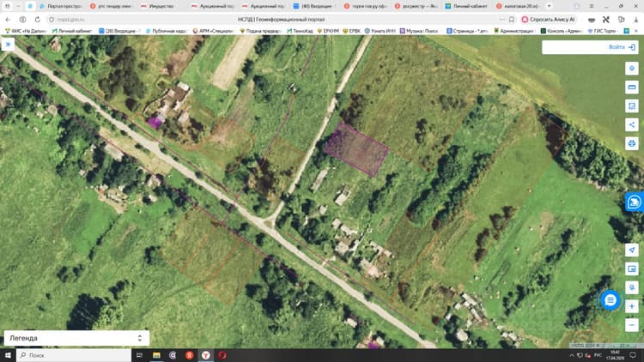Open the map layers target icon

tap(632, 69)
